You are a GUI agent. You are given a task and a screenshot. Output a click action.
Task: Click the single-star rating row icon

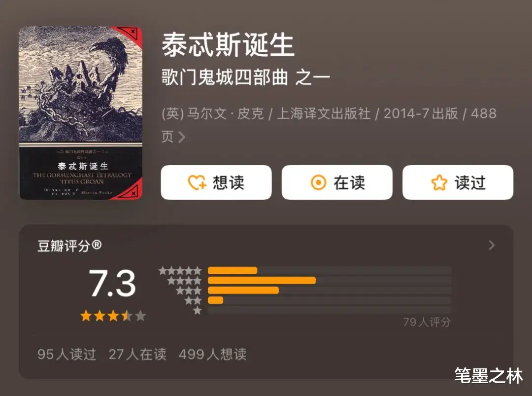(x=198, y=310)
